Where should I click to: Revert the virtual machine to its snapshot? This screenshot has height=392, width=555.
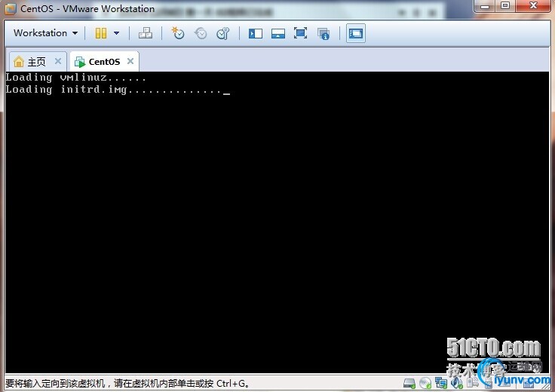pos(201,33)
